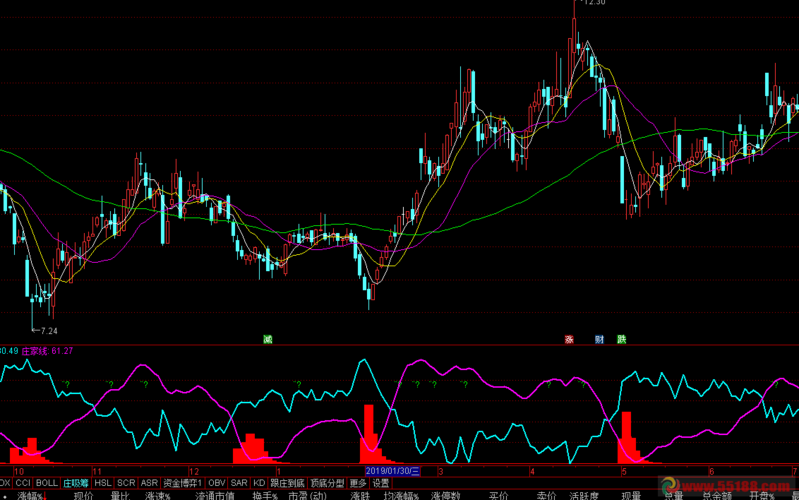This screenshot has width=799, height=500.
Task: Select the BOLL indicator tab
Action: 47,482
